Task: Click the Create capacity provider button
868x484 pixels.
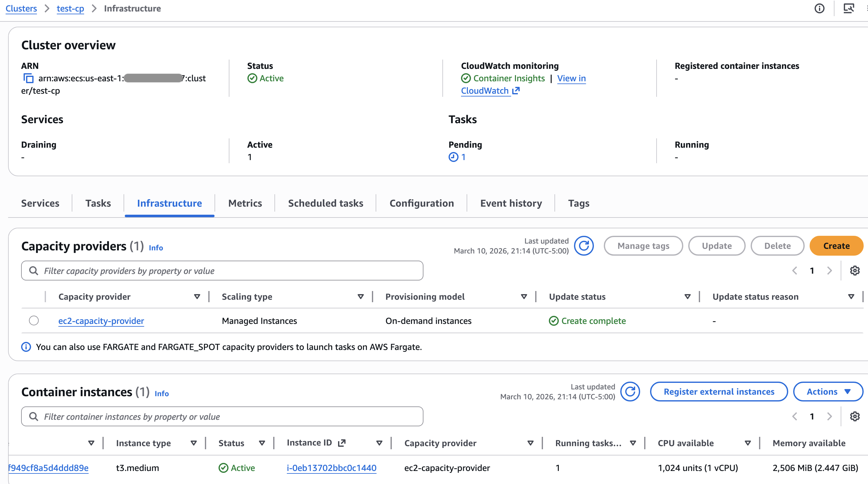Action: (836, 246)
